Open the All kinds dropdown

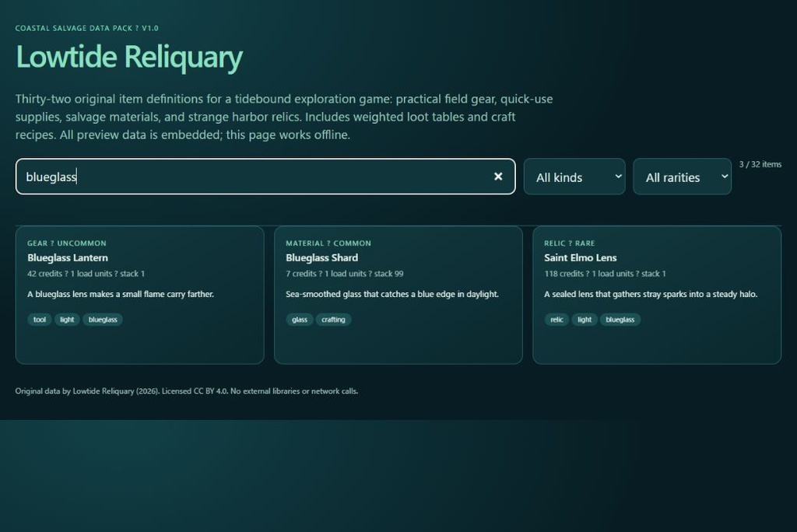click(574, 177)
